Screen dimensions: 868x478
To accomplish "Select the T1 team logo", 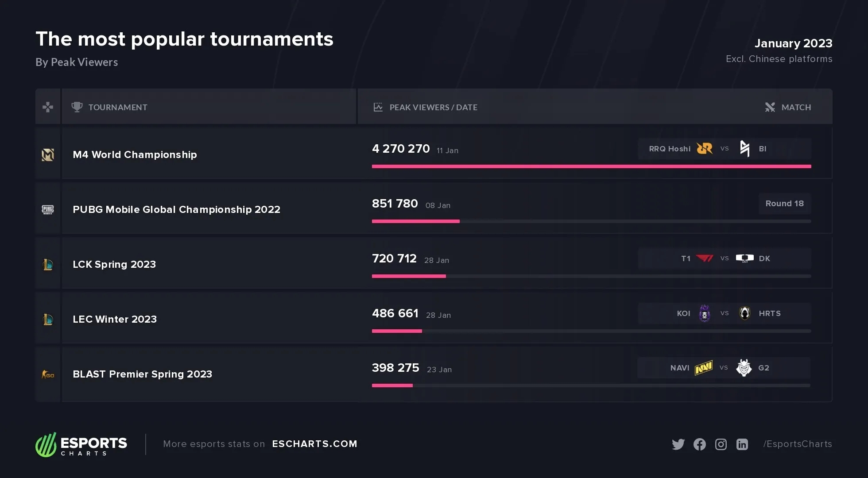I will [704, 258].
